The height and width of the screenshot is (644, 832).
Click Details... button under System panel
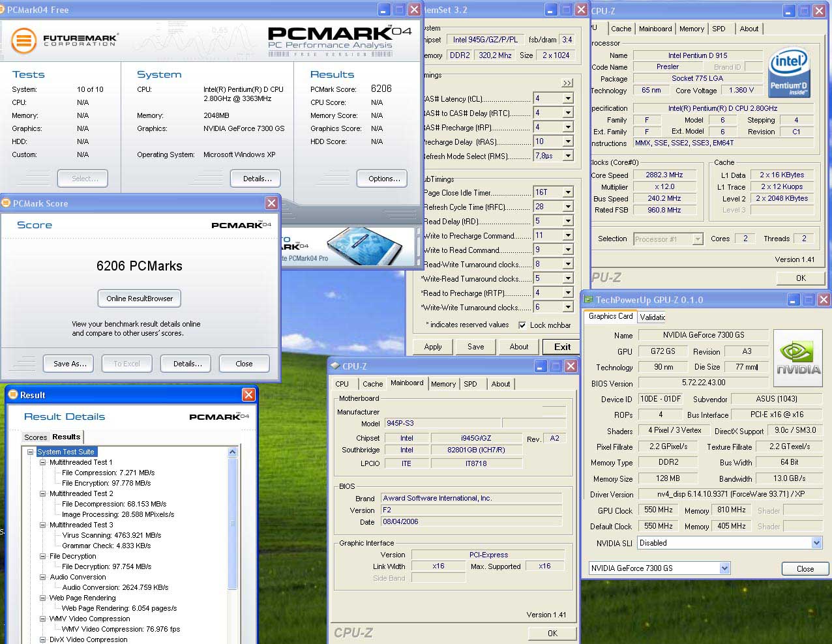click(x=256, y=179)
